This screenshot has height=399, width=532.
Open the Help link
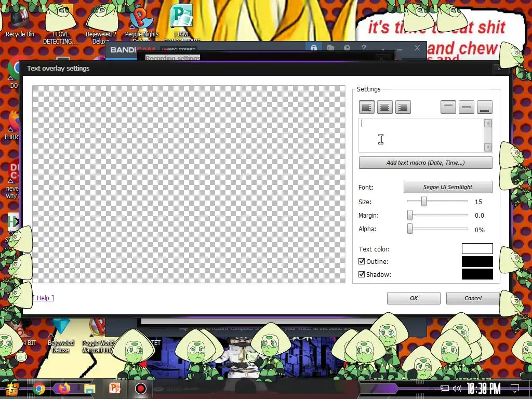point(43,298)
